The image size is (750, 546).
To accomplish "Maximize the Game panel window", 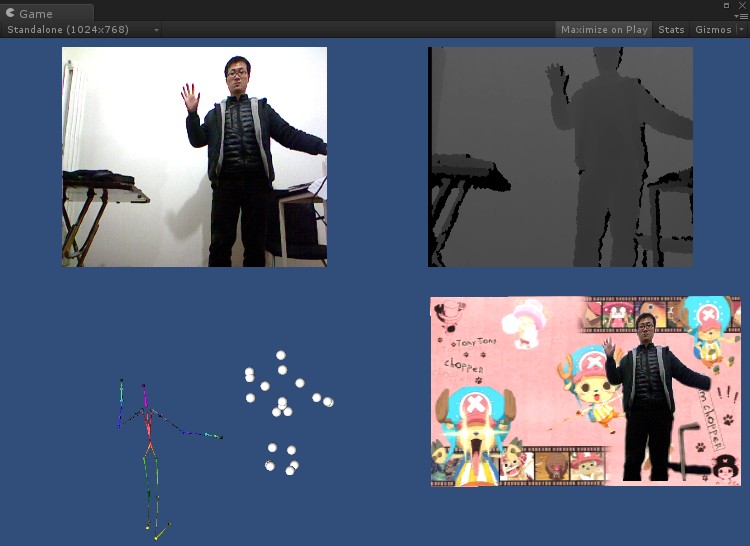I will click(726, 5).
